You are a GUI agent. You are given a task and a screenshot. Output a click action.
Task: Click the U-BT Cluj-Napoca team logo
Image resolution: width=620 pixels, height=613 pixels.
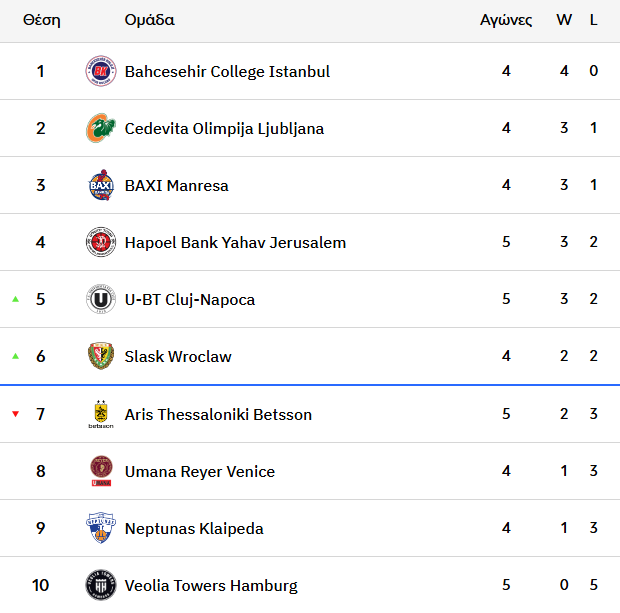(101, 300)
